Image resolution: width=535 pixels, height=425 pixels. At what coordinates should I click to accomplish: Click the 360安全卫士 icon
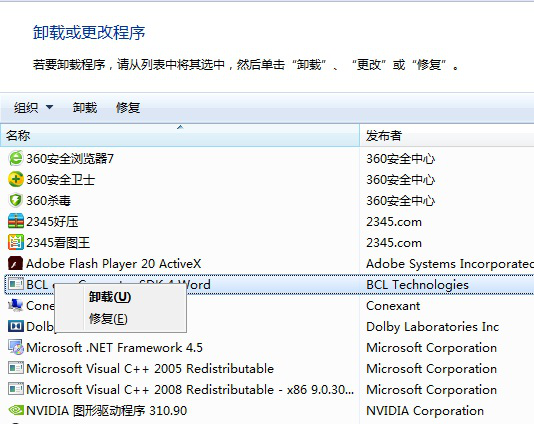(x=16, y=179)
